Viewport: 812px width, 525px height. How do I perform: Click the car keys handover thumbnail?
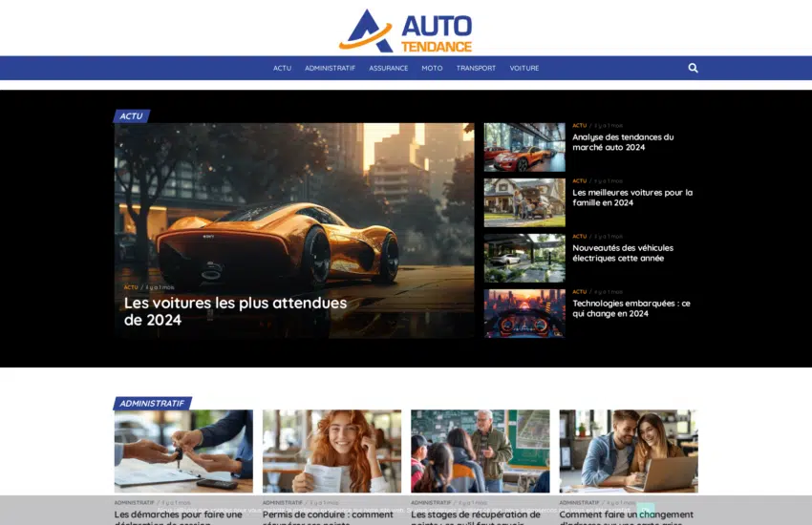coord(183,451)
